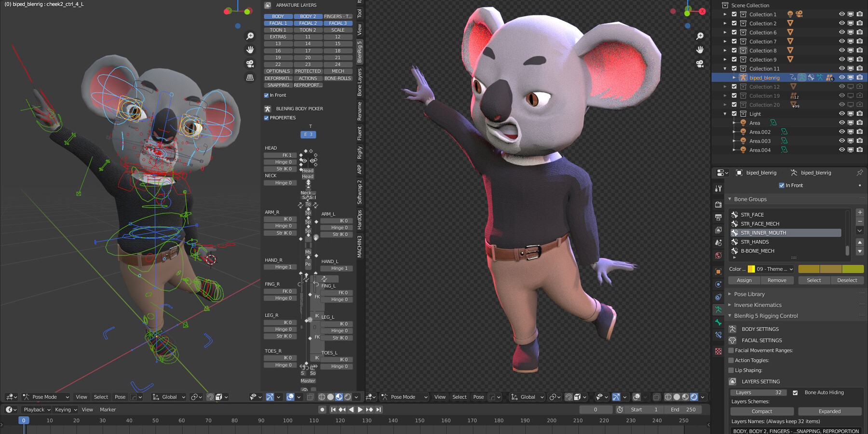This screenshot has width=868, height=434.
Task: Enable the Facial Movement Ranges checkbox
Action: click(731, 351)
